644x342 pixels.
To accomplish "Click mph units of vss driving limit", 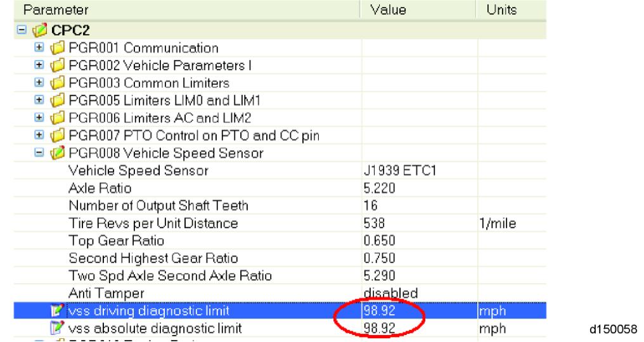I will pos(492,311).
